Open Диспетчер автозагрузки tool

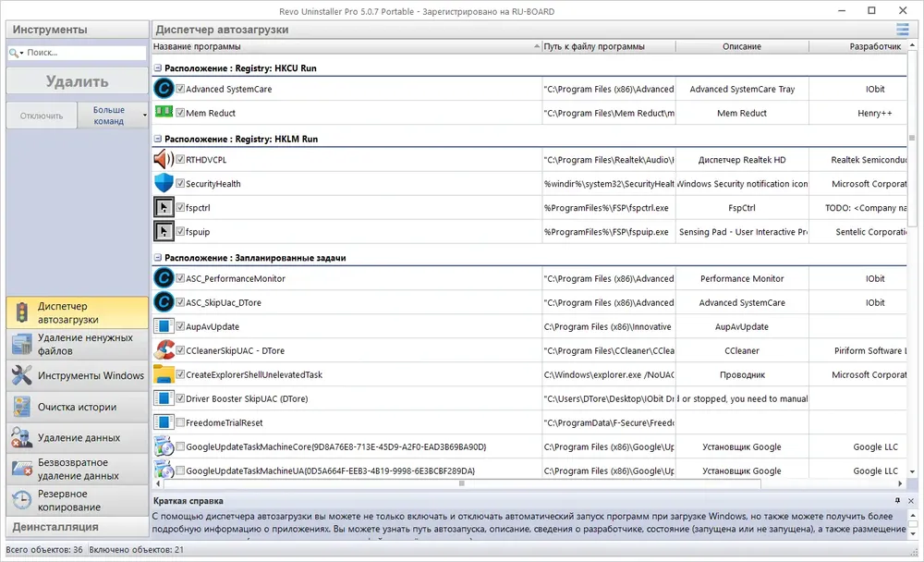(x=78, y=312)
